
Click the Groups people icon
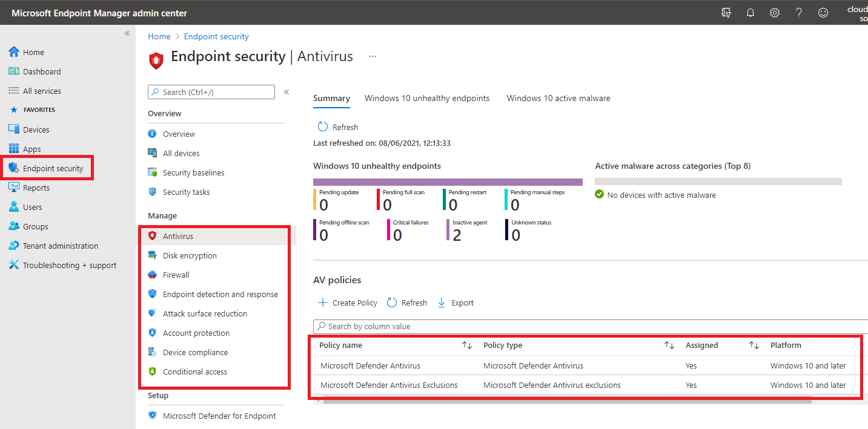pyautogui.click(x=14, y=226)
